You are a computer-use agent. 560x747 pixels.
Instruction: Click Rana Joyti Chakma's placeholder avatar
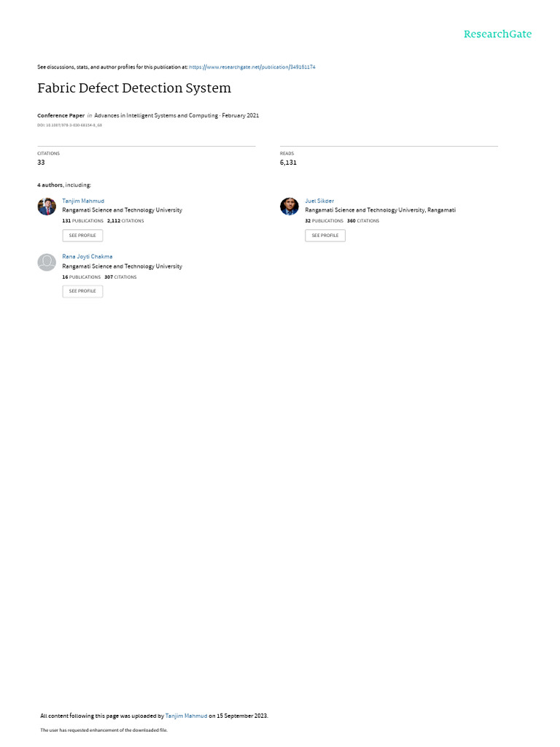47,263
